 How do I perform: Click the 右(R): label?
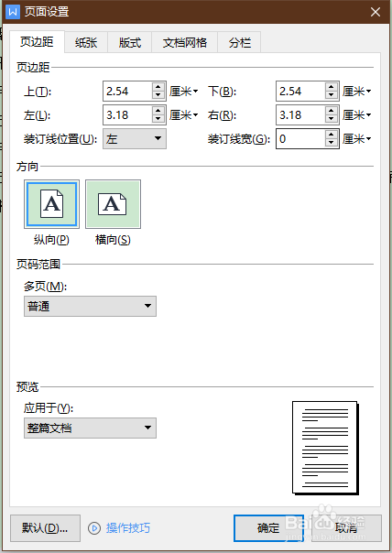click(222, 115)
